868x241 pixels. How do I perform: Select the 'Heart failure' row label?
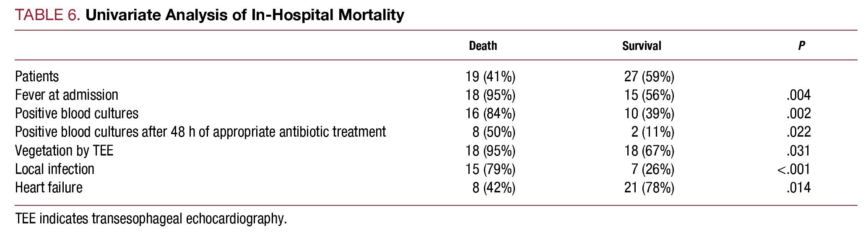click(49, 187)
